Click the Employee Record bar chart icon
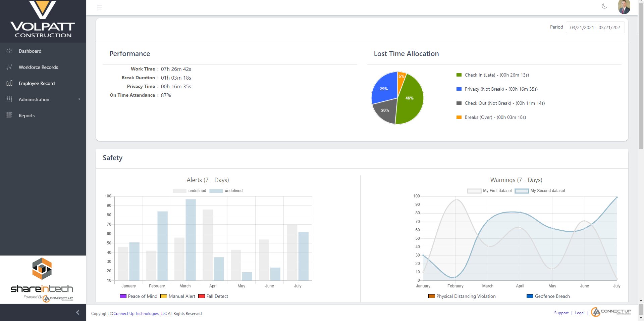644x321 pixels. coord(9,83)
